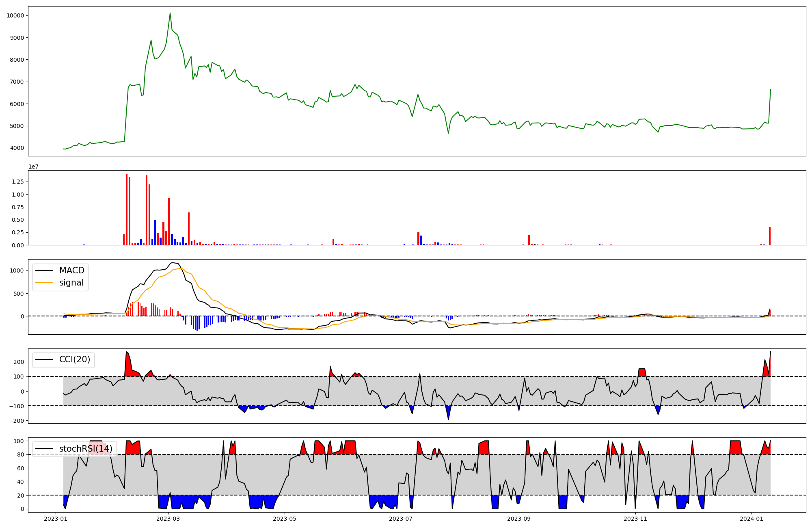
Task: Click the 2024-01 date axis label
Action: click(752, 519)
